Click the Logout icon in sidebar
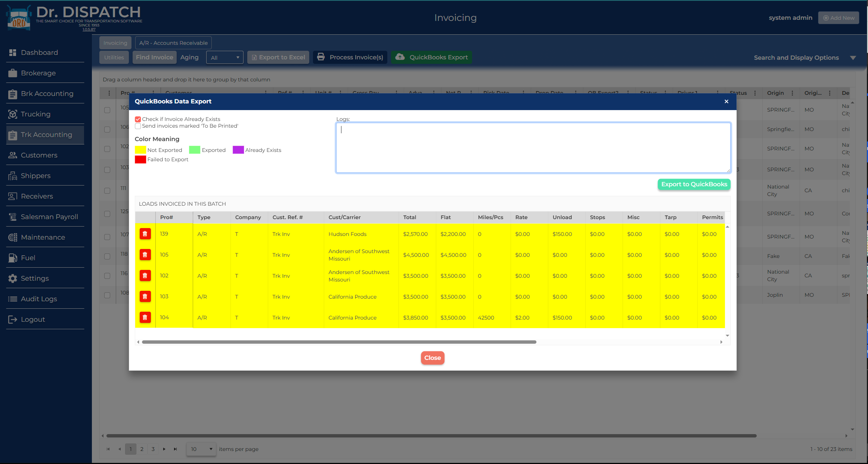868x464 pixels. (x=13, y=320)
